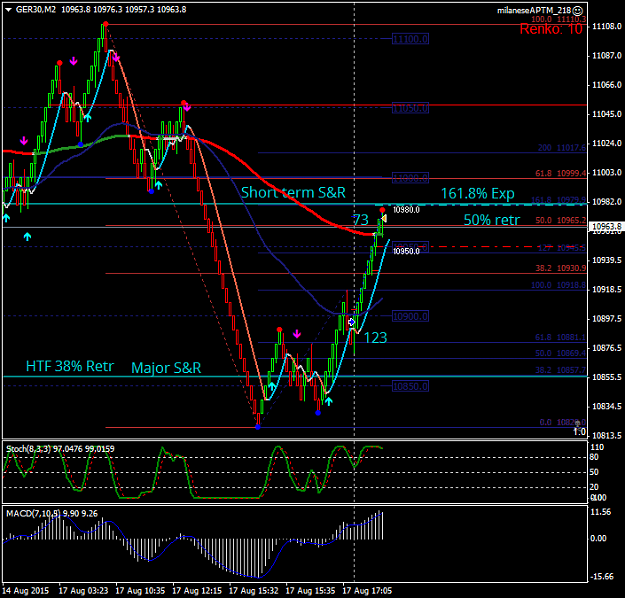625x598 pixels.
Task: Click the 10813.5 price axis value
Action: tap(607, 436)
